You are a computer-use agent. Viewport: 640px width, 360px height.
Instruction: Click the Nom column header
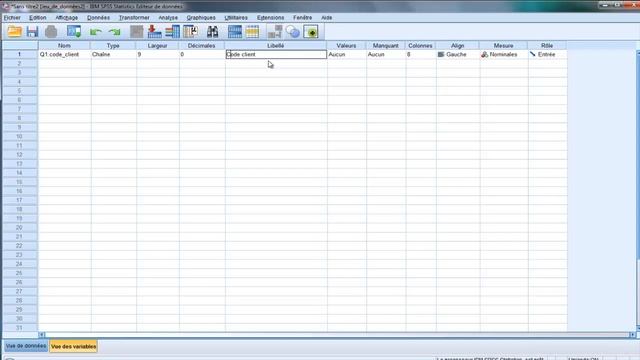point(64,45)
